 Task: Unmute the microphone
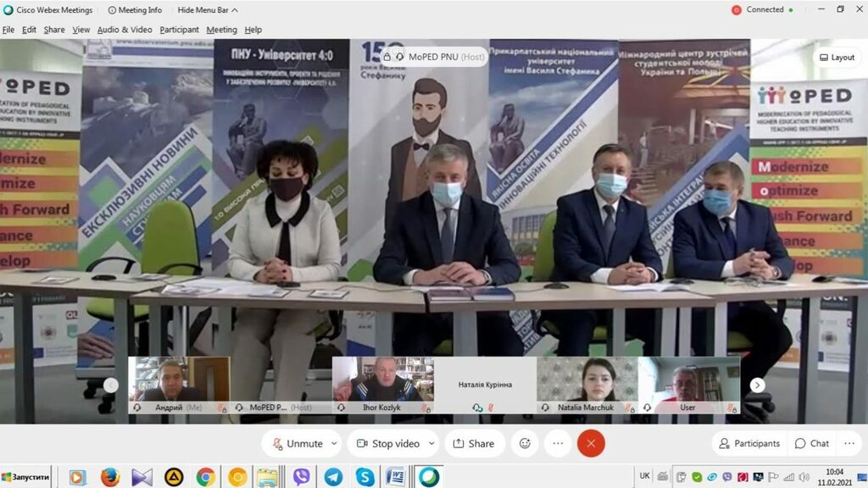pos(296,443)
